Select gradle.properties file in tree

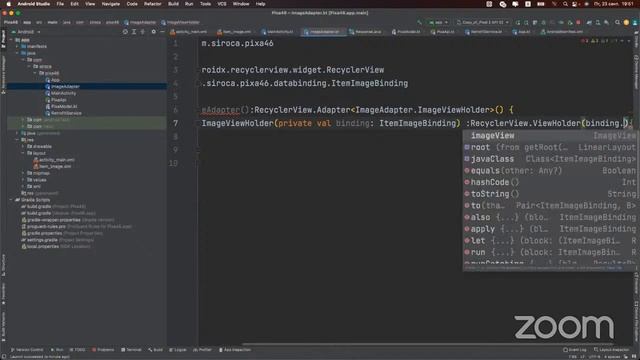(44, 233)
